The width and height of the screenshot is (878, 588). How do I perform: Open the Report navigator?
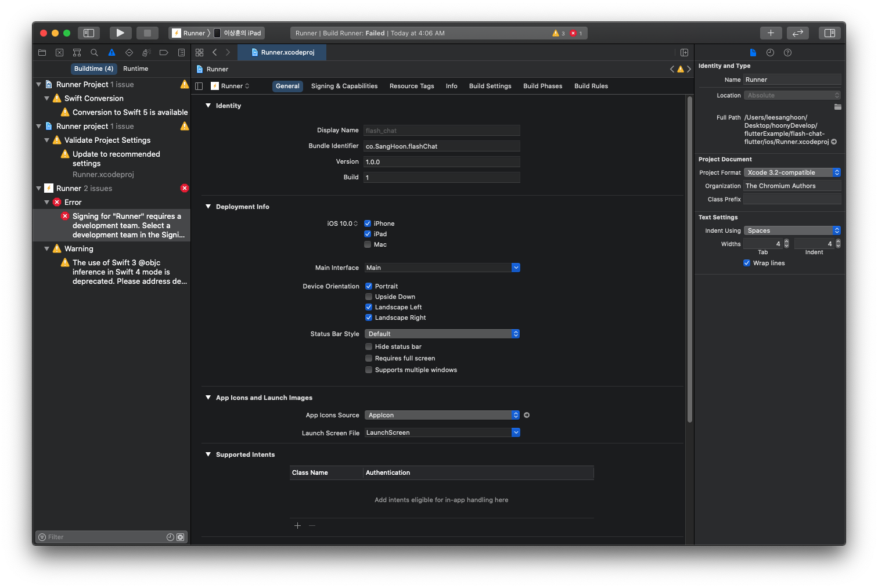click(x=181, y=52)
